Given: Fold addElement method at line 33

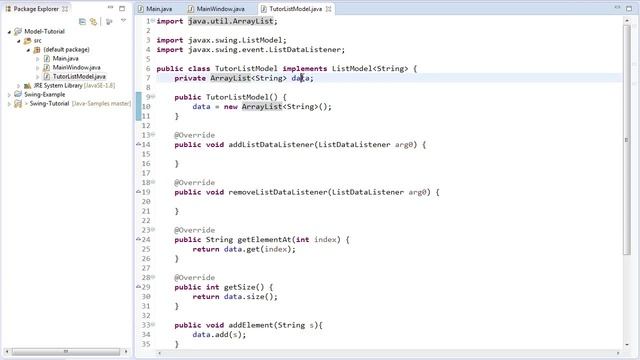Looking at the screenshot, I should click(x=153, y=324).
